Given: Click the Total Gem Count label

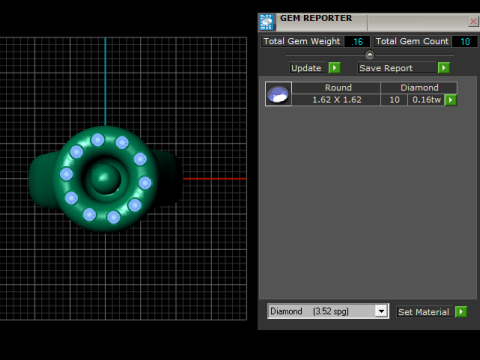Looking at the screenshot, I should tap(412, 41).
